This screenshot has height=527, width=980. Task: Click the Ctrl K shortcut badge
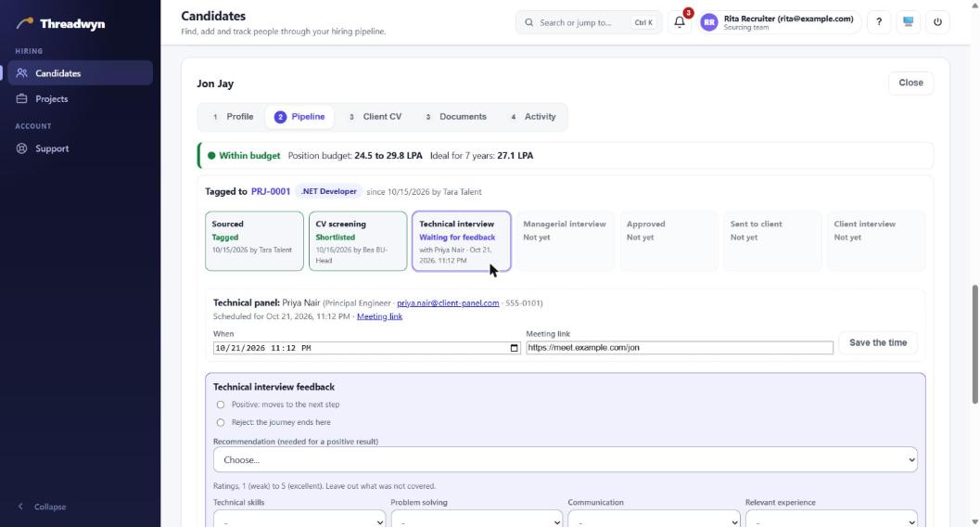[x=643, y=22]
